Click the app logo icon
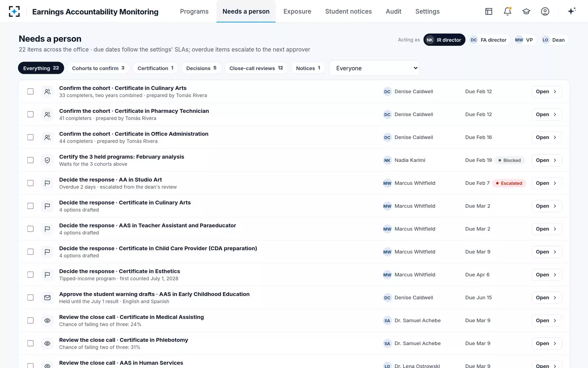This screenshot has height=368, width=588. tap(14, 11)
